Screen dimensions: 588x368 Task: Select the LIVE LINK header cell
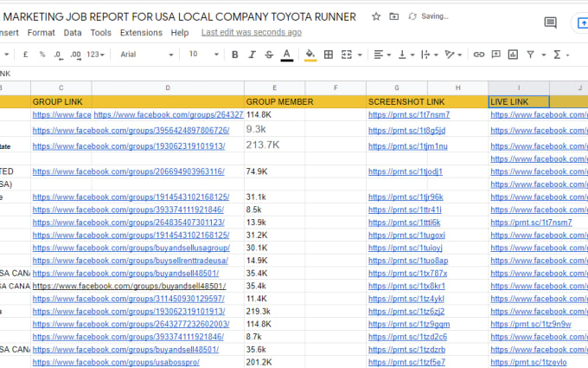(519, 102)
